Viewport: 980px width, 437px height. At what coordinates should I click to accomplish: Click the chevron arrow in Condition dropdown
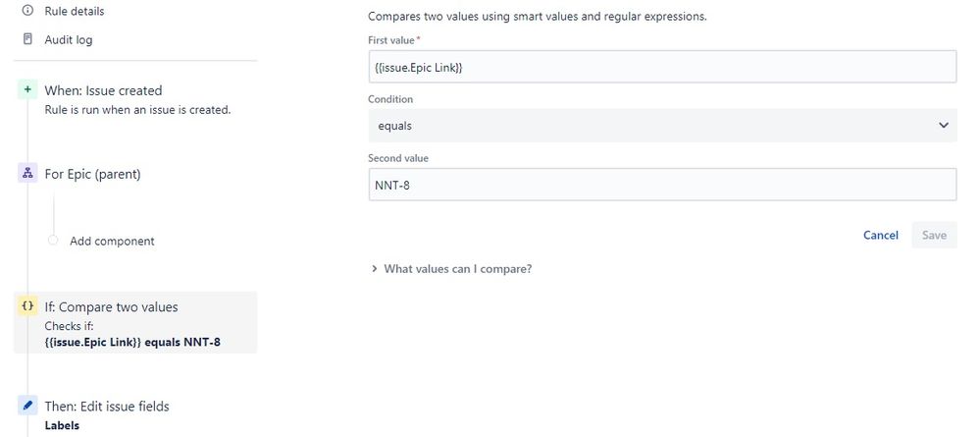[x=943, y=126]
